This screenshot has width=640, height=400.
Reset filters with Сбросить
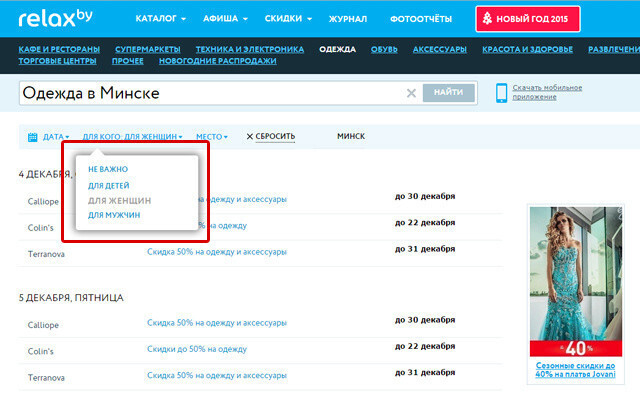[x=270, y=136]
